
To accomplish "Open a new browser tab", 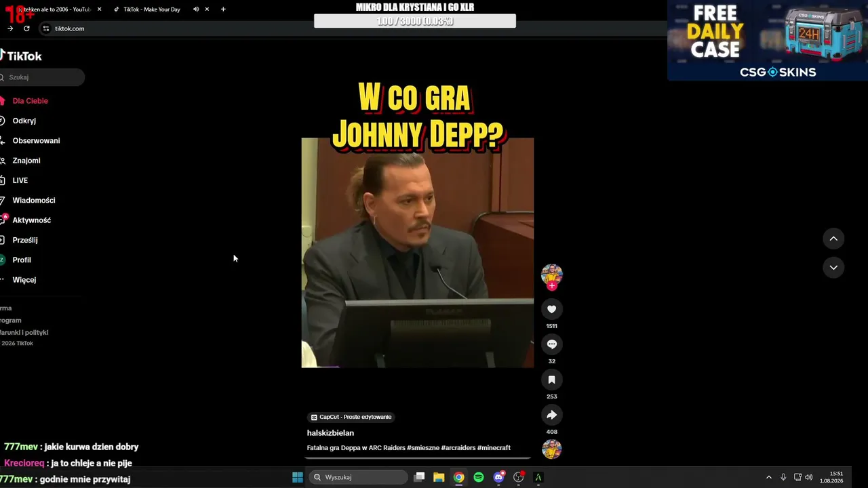I will pyautogui.click(x=223, y=9).
